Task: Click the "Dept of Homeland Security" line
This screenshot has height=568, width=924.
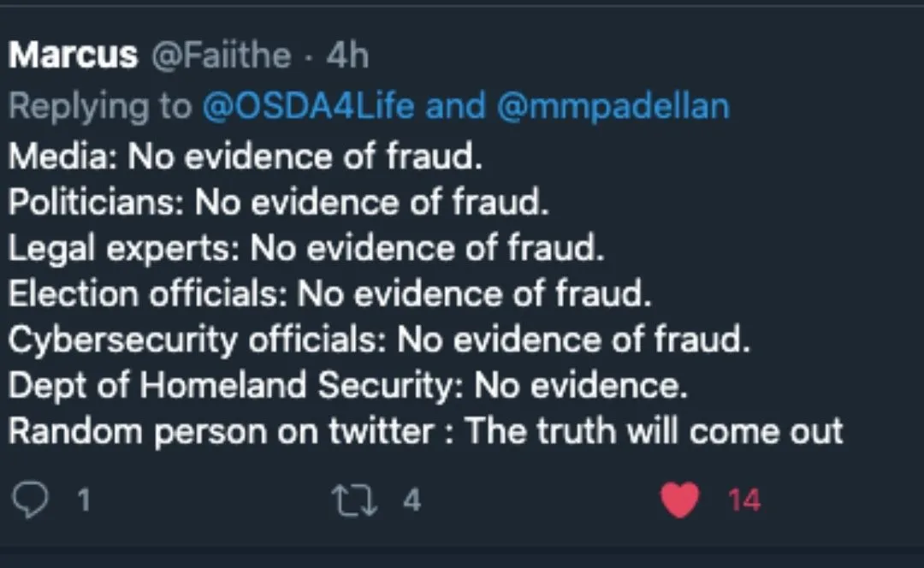Action: (x=347, y=386)
